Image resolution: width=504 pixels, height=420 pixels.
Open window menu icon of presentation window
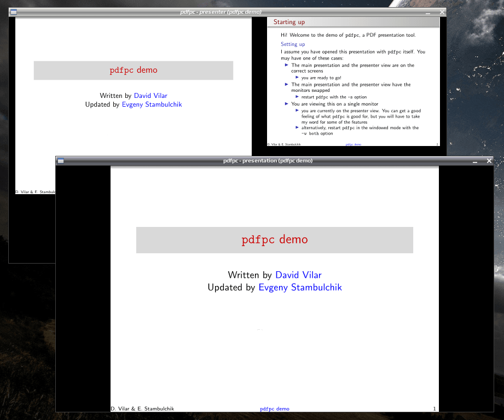(61, 161)
